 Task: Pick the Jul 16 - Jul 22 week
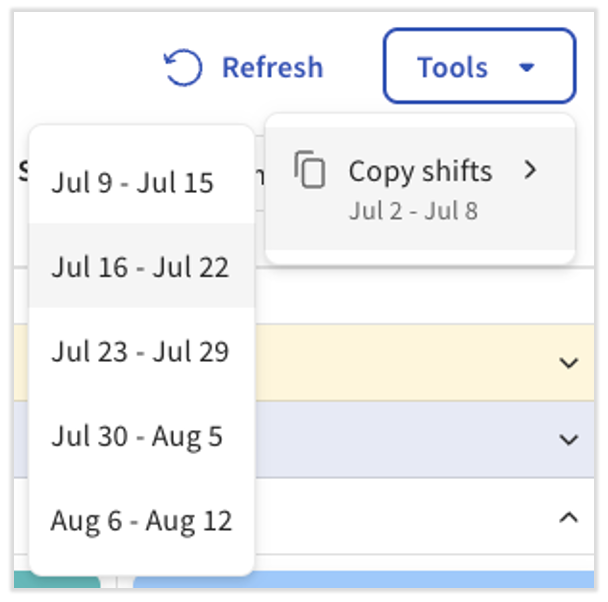[140, 267]
